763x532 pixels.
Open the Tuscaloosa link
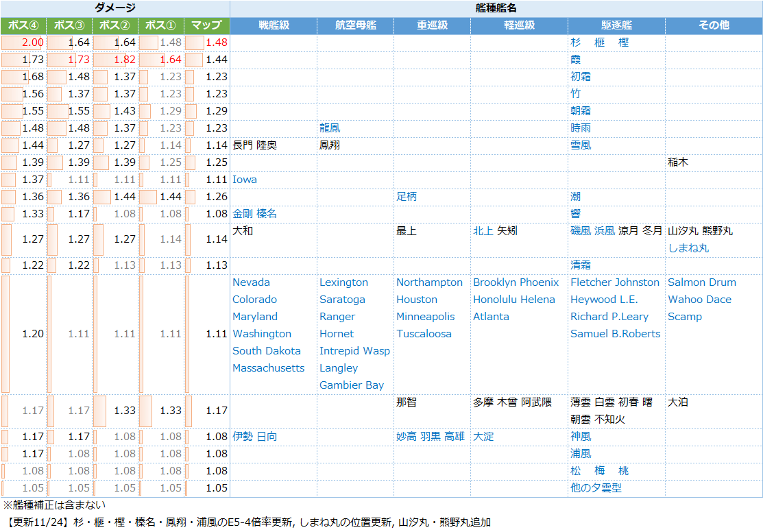[x=424, y=334]
